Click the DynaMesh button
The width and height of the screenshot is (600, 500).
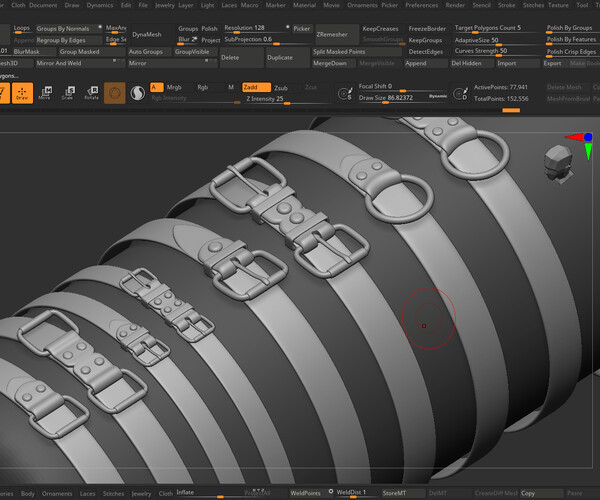tap(151, 34)
